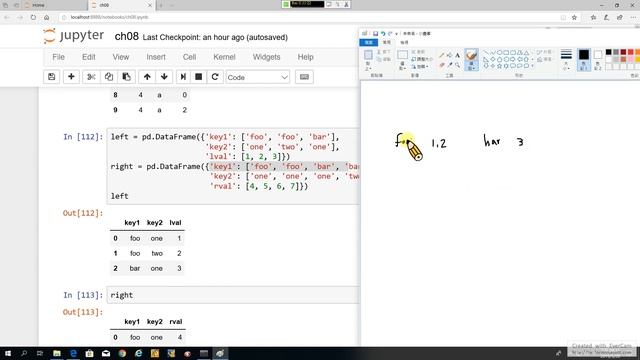Open the Help menu in Jupyter
This screenshot has width=640, height=360.
[305, 57]
